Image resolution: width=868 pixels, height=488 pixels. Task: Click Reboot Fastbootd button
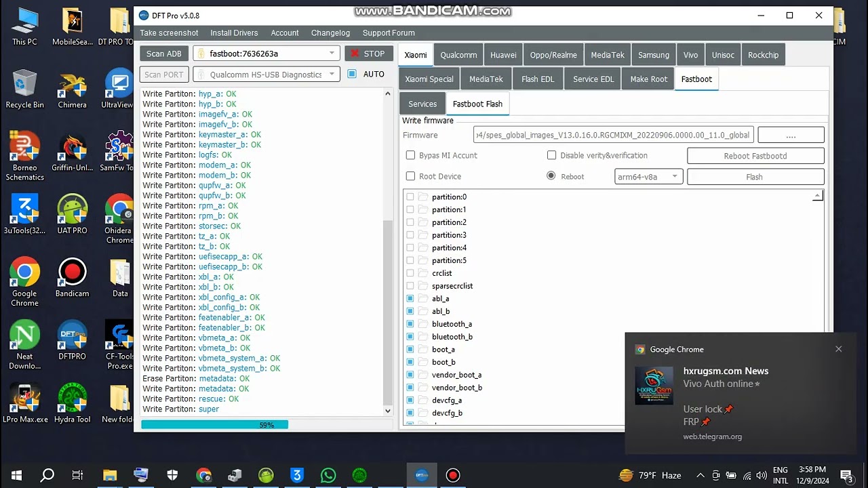point(755,156)
